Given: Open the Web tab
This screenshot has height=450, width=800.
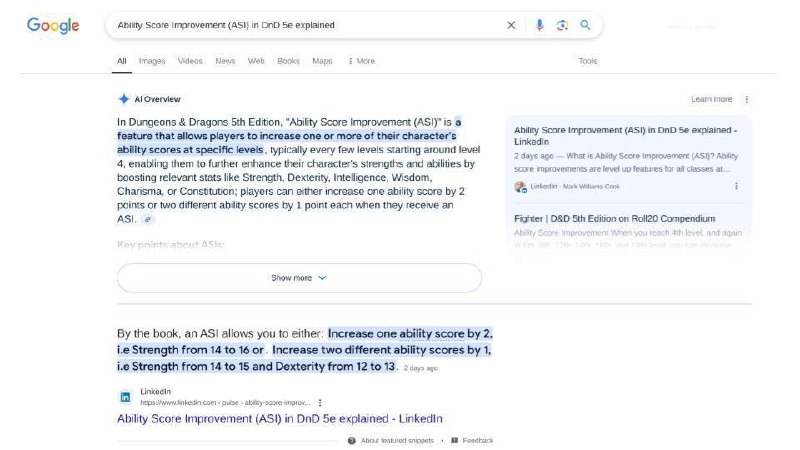Looking at the screenshot, I should click(256, 61).
